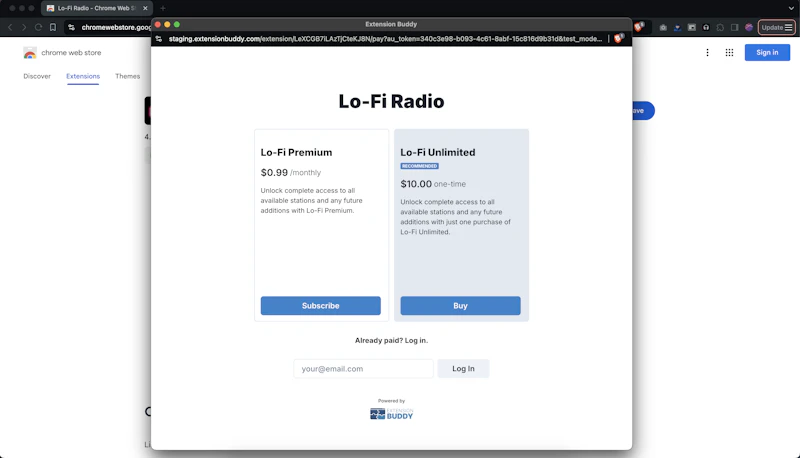Minimize the Extension Buddy popup window

coord(167,24)
